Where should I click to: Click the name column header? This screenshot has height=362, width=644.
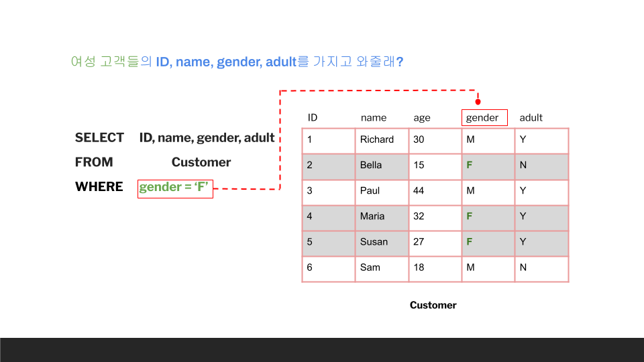(x=374, y=118)
